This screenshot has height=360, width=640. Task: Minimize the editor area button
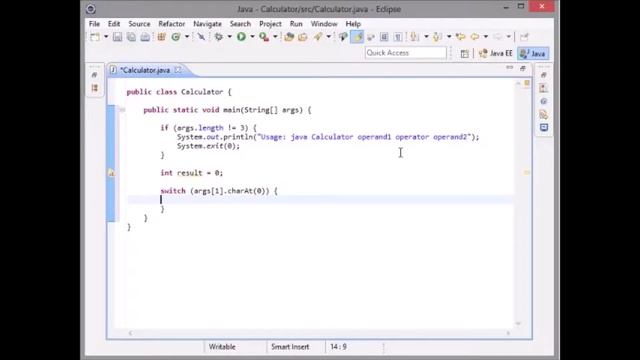tap(509, 68)
